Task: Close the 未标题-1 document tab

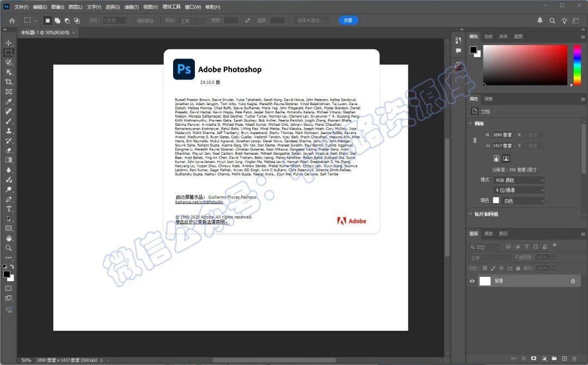Action: point(73,33)
